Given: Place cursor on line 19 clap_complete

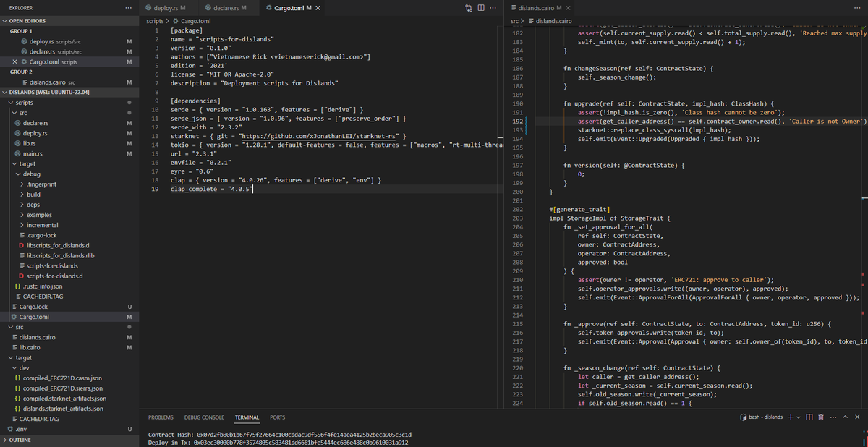Looking at the screenshot, I should (x=211, y=189).
